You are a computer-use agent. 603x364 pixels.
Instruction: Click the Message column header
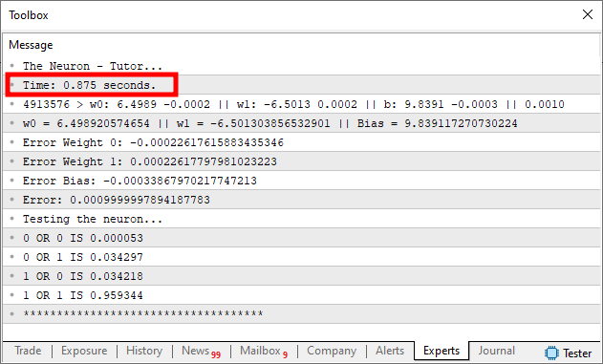31,45
